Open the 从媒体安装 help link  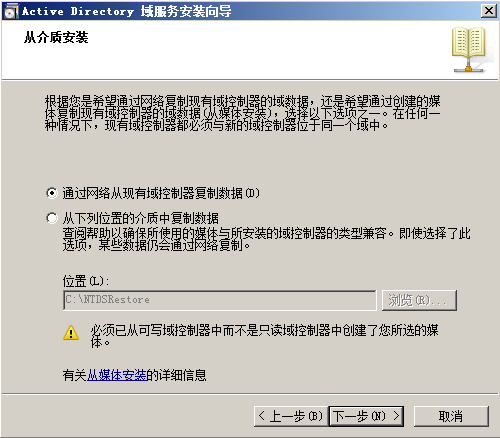click(117, 375)
